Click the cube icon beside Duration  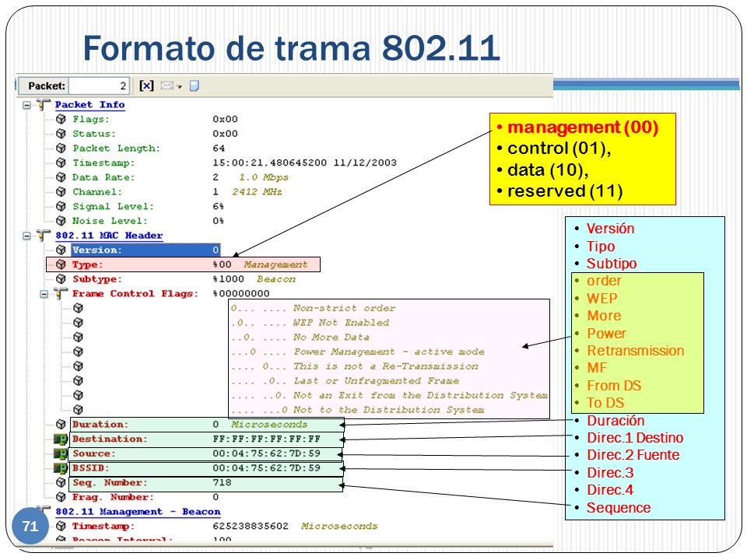[61, 425]
